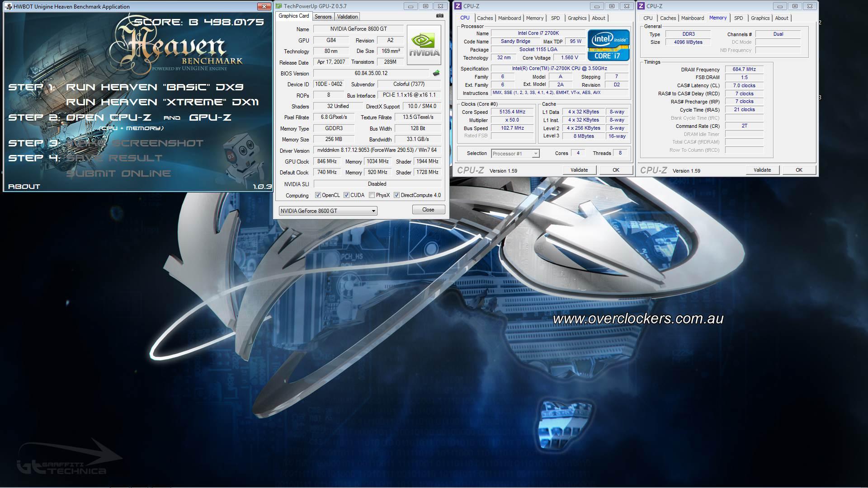Click the GPU-Z title bar app icon
The width and height of the screenshot is (868, 488).
coord(279,6)
